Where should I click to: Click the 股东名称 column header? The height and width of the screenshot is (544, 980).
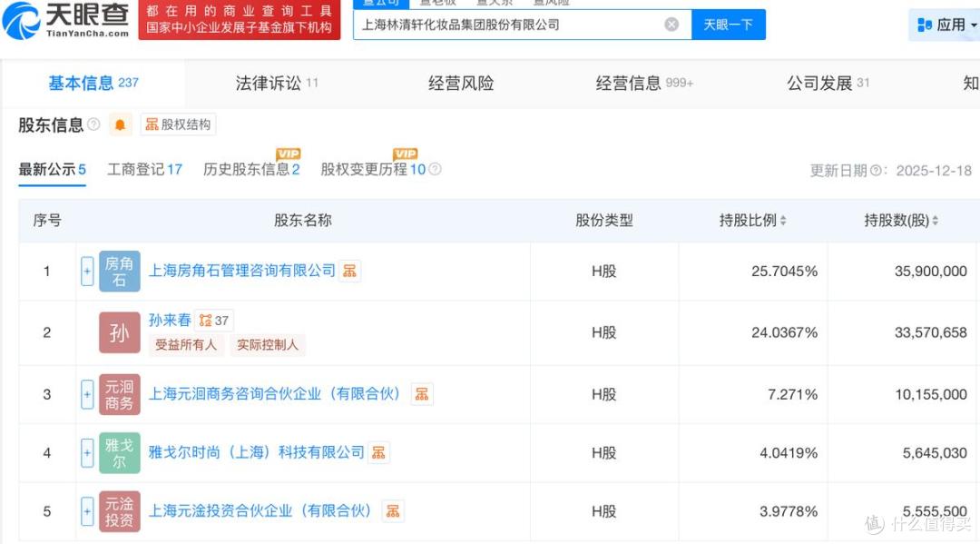(x=302, y=220)
